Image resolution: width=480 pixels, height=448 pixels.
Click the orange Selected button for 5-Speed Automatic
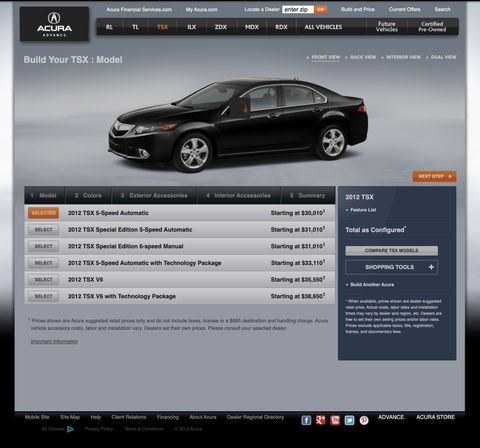click(43, 213)
